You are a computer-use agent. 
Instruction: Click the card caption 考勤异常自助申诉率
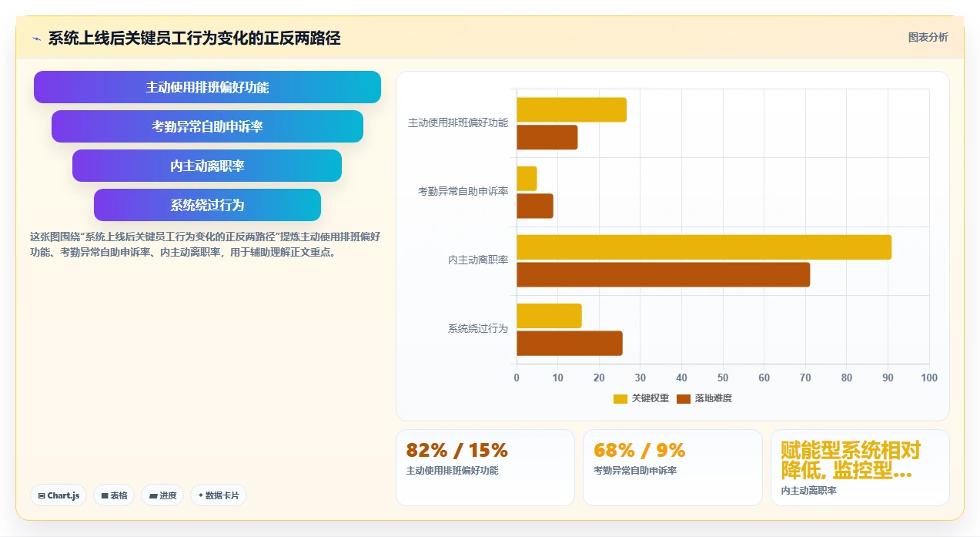coord(635,471)
